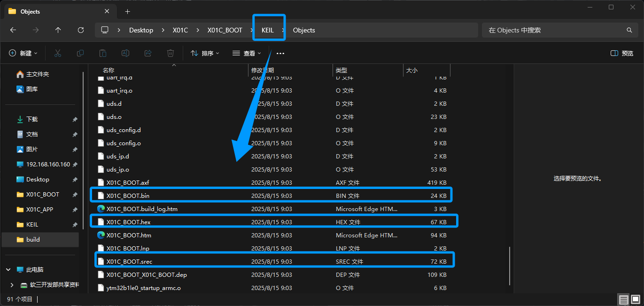Viewport: 644px width, 306px height.
Task: Select the build folder in sidebar
Action: click(40, 240)
